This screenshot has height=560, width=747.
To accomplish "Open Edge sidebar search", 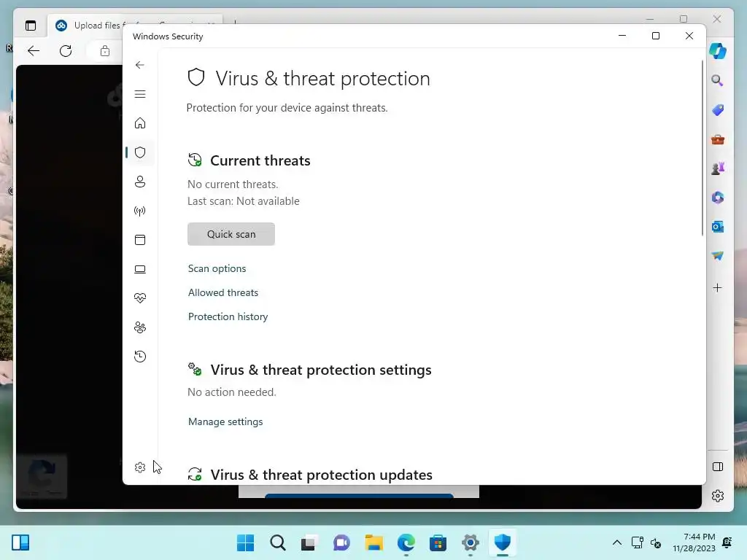I will coord(718,80).
